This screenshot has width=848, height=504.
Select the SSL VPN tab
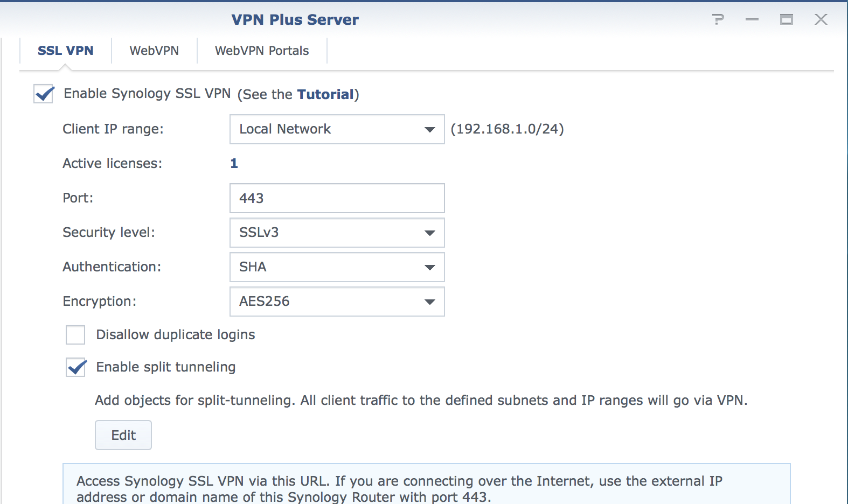(x=65, y=51)
